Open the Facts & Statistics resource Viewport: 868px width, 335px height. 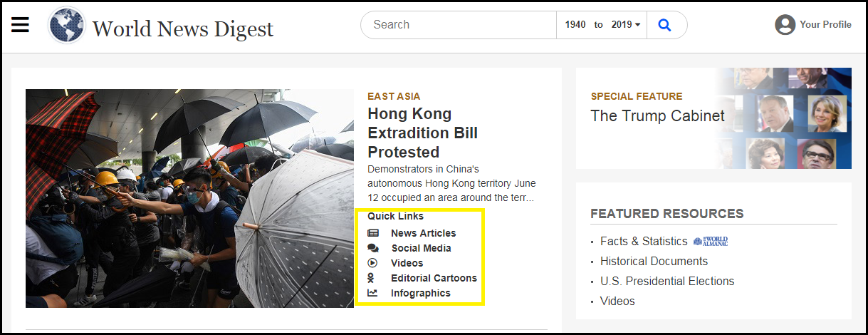coord(644,242)
